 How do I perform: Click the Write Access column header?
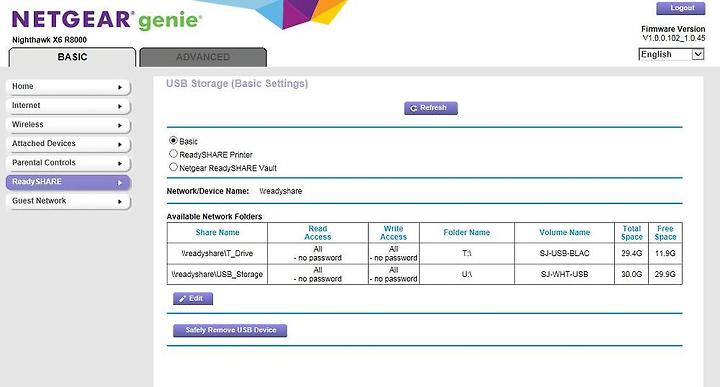(394, 233)
